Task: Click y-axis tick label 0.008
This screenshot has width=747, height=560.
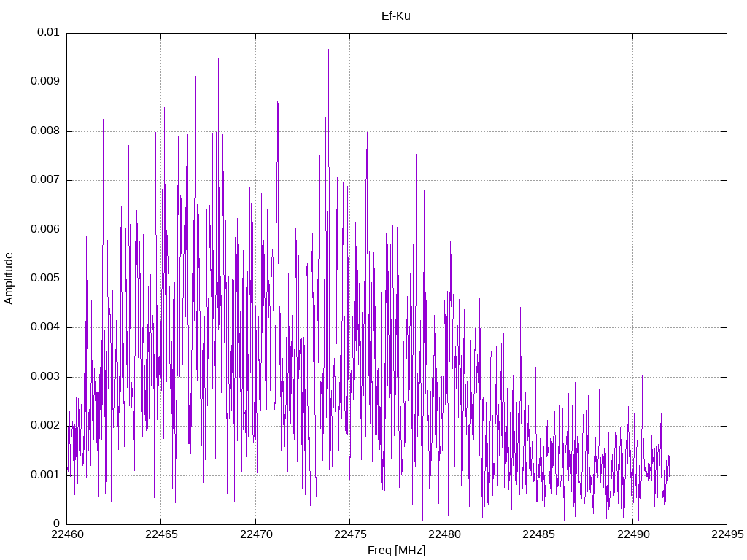Action: pos(45,131)
